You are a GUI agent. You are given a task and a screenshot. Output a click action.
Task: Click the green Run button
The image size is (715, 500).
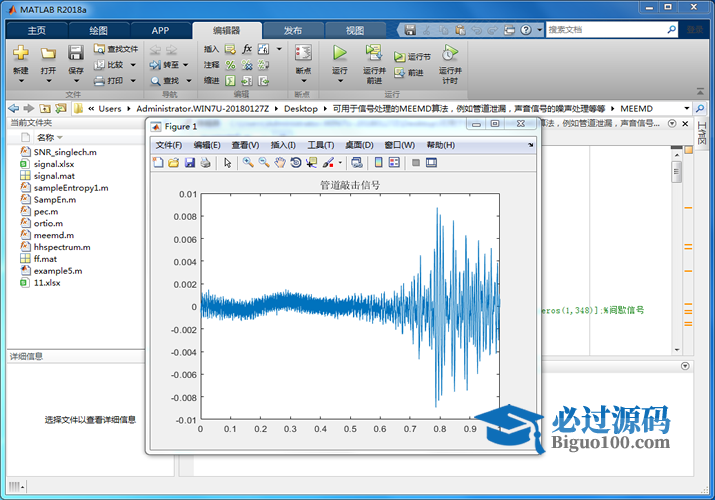[339, 52]
